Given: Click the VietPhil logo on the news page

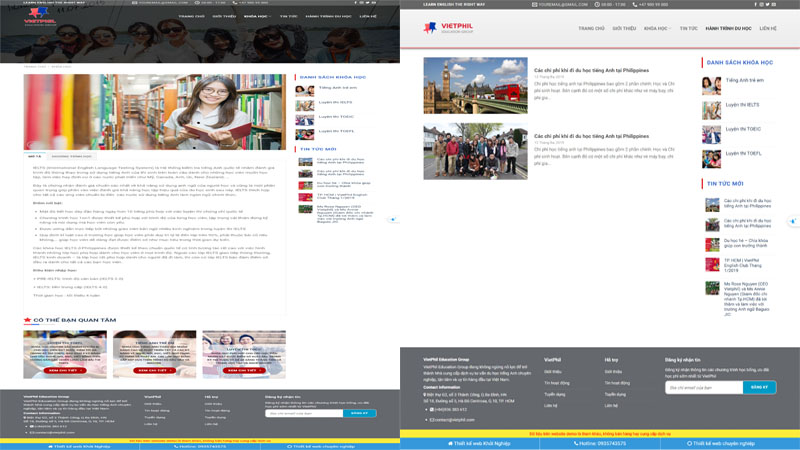Looking at the screenshot, I should 448,28.
